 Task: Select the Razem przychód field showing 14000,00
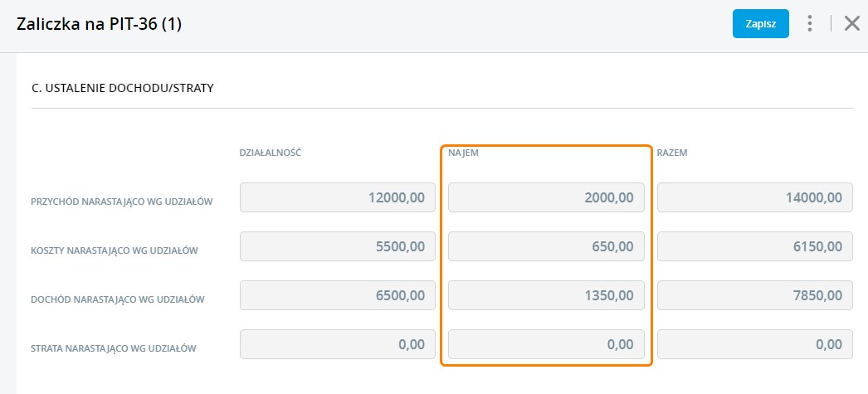coord(754,197)
